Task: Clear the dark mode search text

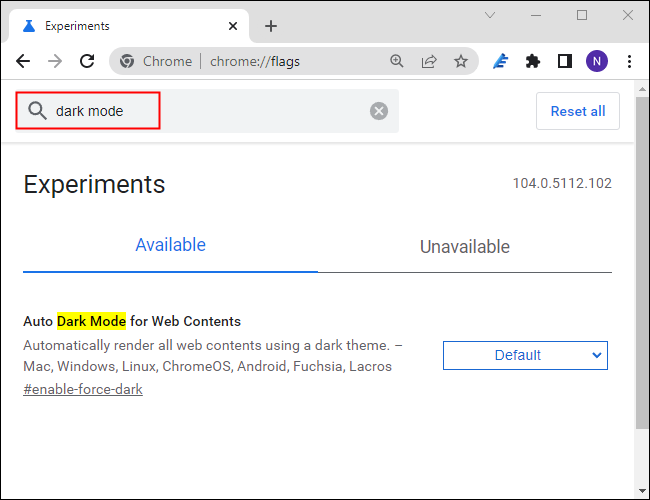Action: [379, 111]
